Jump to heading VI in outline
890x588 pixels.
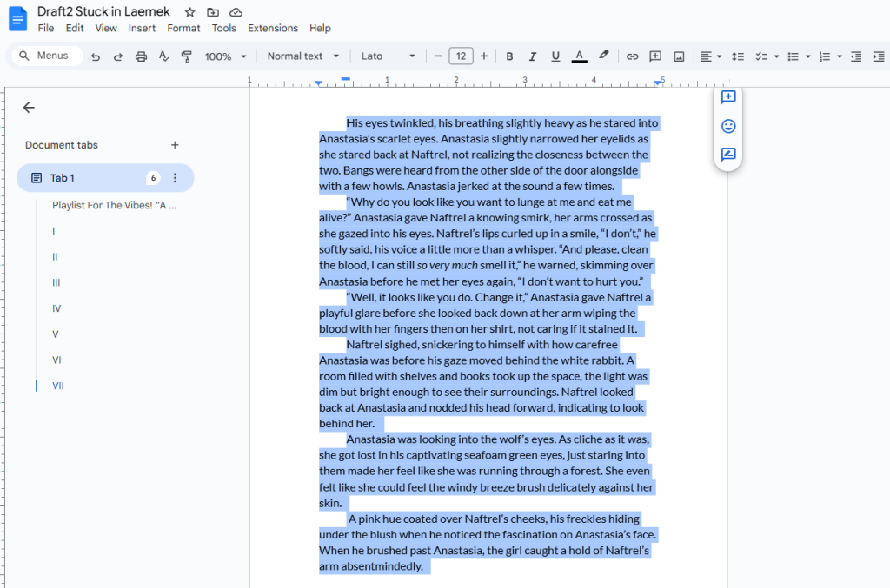tap(56, 360)
